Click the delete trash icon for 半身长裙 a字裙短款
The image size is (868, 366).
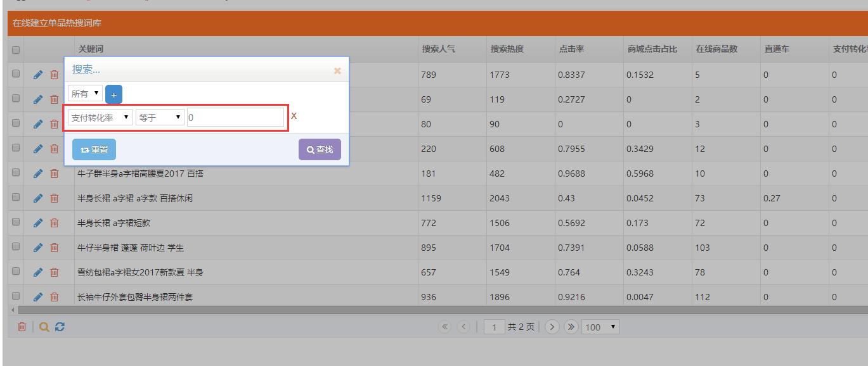pyautogui.click(x=54, y=222)
